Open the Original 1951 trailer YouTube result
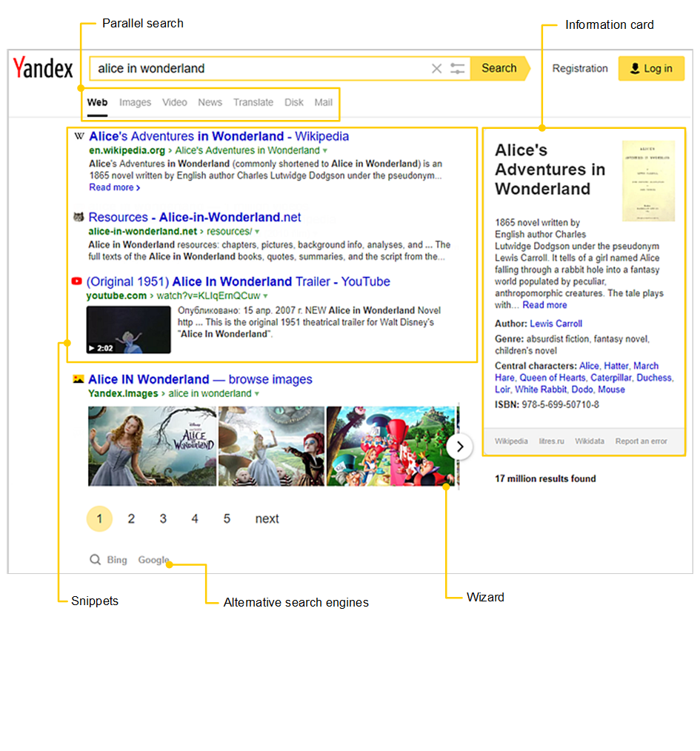The width and height of the screenshot is (700, 751). pos(238,281)
